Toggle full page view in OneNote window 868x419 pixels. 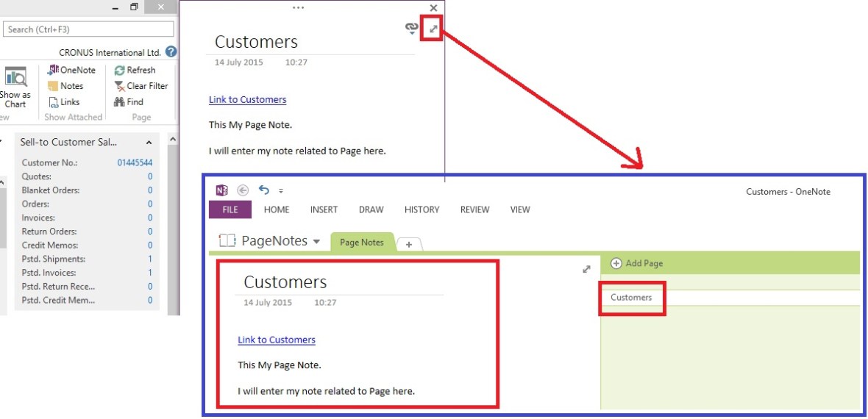(x=587, y=269)
